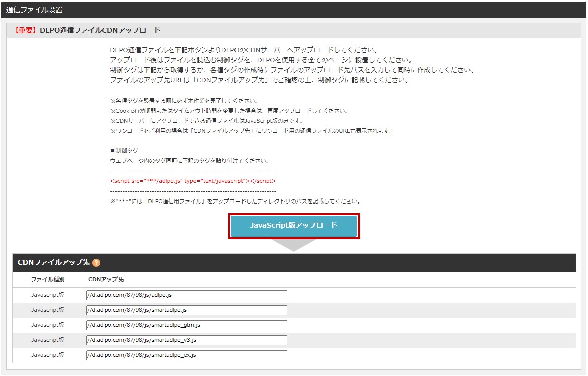Click the Javascript版 label in the smartadlpo_gtm.js row
The width and height of the screenshot is (588, 376).
(48, 325)
